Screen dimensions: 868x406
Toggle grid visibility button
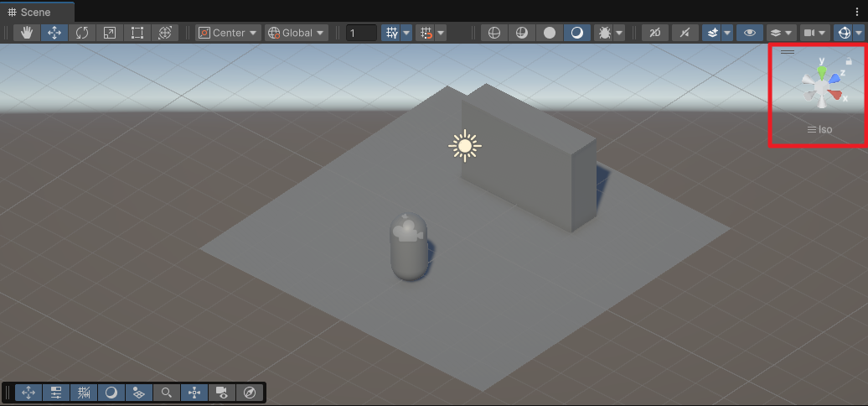pos(391,33)
